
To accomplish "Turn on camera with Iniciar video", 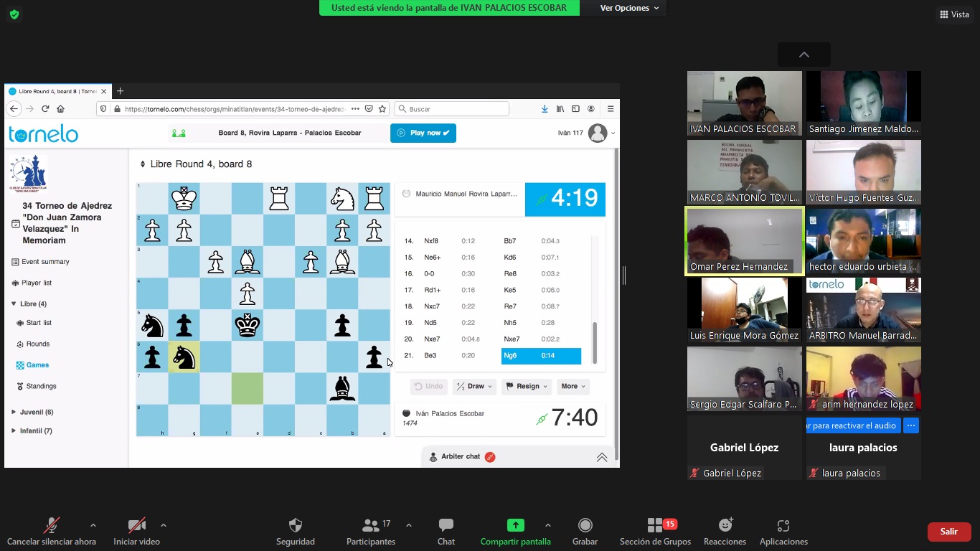I will (x=136, y=526).
